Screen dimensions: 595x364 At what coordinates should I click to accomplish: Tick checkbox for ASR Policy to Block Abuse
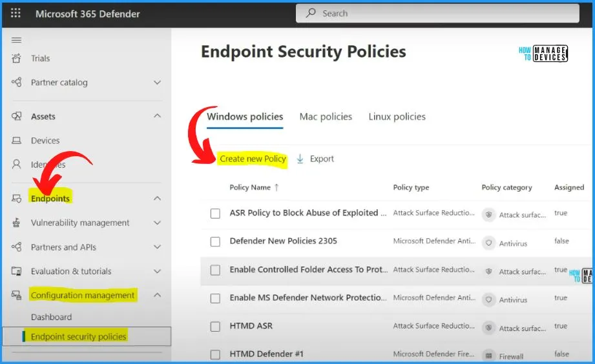pos(215,214)
